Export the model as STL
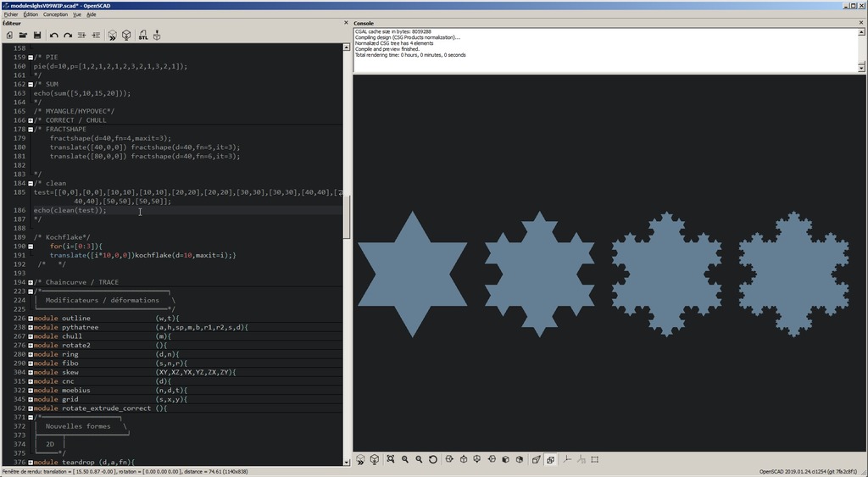This screenshot has height=477, width=868. [x=142, y=36]
